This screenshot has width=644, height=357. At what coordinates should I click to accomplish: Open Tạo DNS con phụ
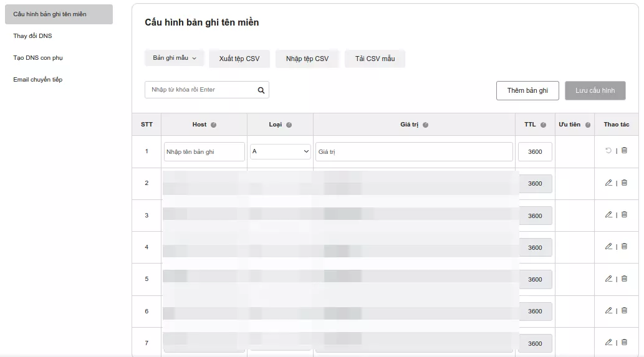pos(38,58)
